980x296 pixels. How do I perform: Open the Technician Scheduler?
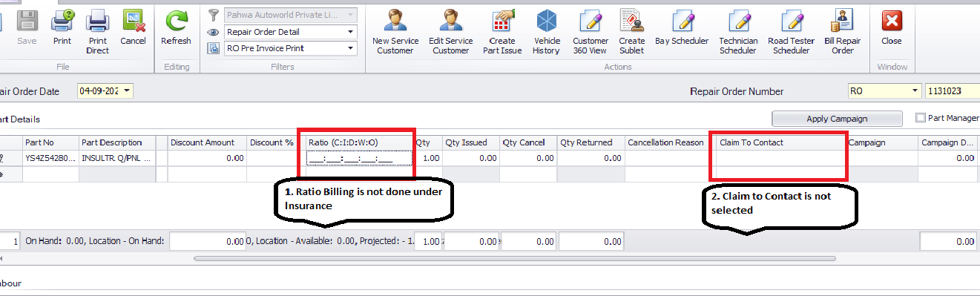click(x=738, y=32)
